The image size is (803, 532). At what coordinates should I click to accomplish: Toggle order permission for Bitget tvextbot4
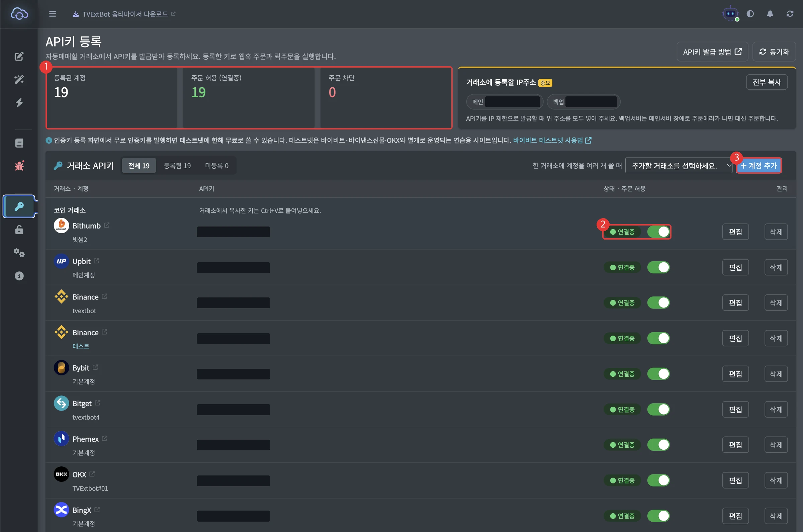tap(658, 410)
